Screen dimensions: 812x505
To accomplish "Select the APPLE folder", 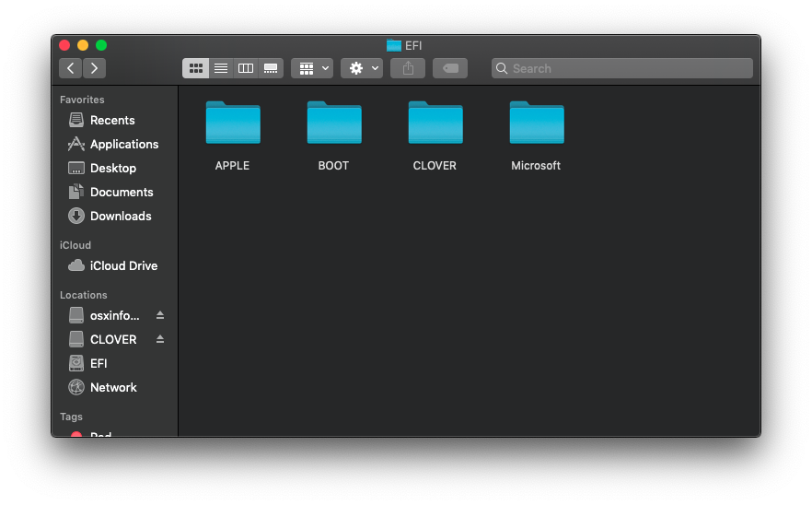I will (x=233, y=124).
